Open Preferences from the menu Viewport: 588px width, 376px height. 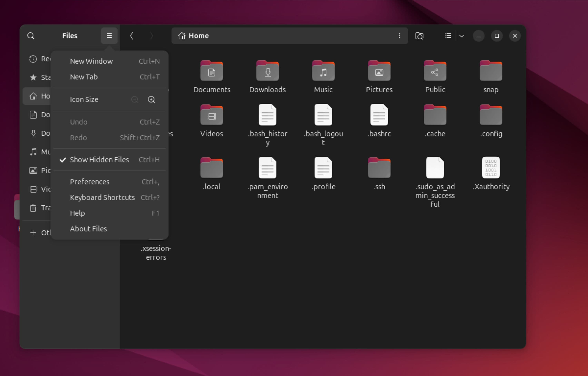(90, 182)
